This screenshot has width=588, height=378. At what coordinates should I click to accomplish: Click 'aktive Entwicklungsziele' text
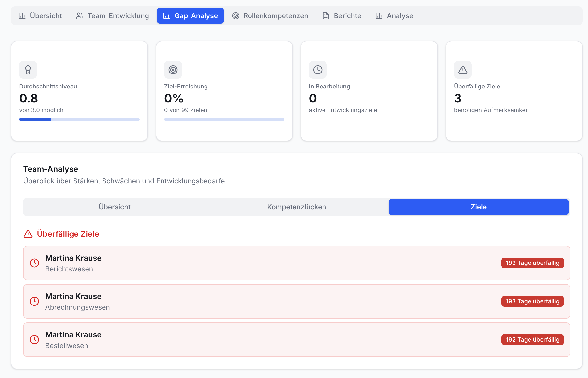tap(343, 110)
